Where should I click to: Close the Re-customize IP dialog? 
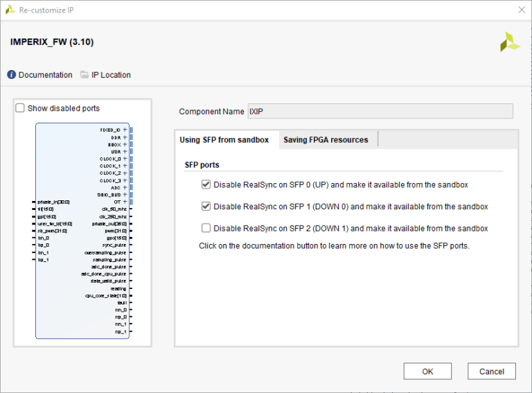coord(521,10)
